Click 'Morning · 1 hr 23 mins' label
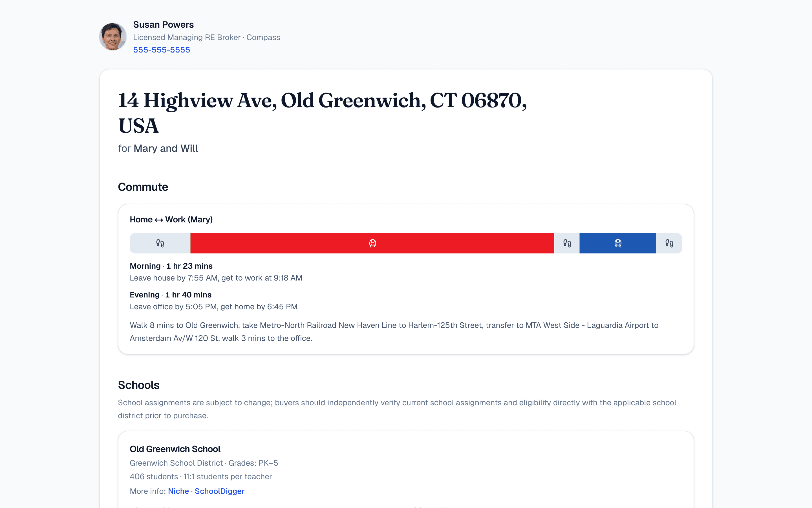This screenshot has width=812, height=508. [x=171, y=266]
